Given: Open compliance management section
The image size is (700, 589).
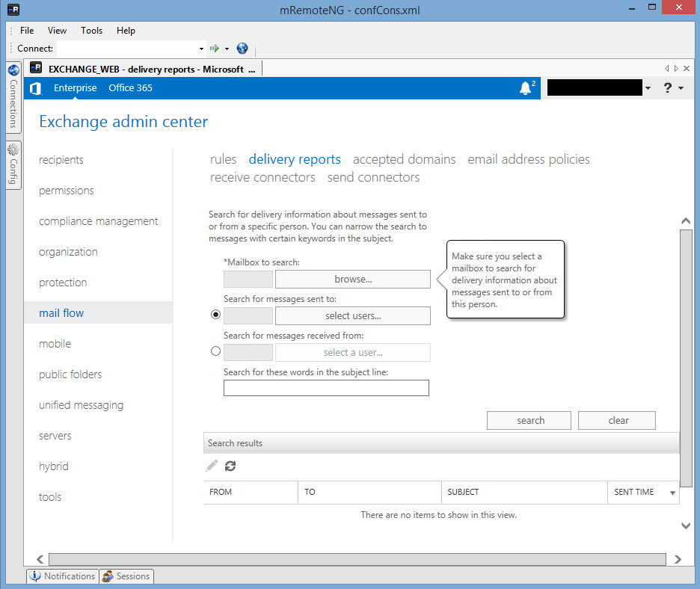Looking at the screenshot, I should (98, 221).
